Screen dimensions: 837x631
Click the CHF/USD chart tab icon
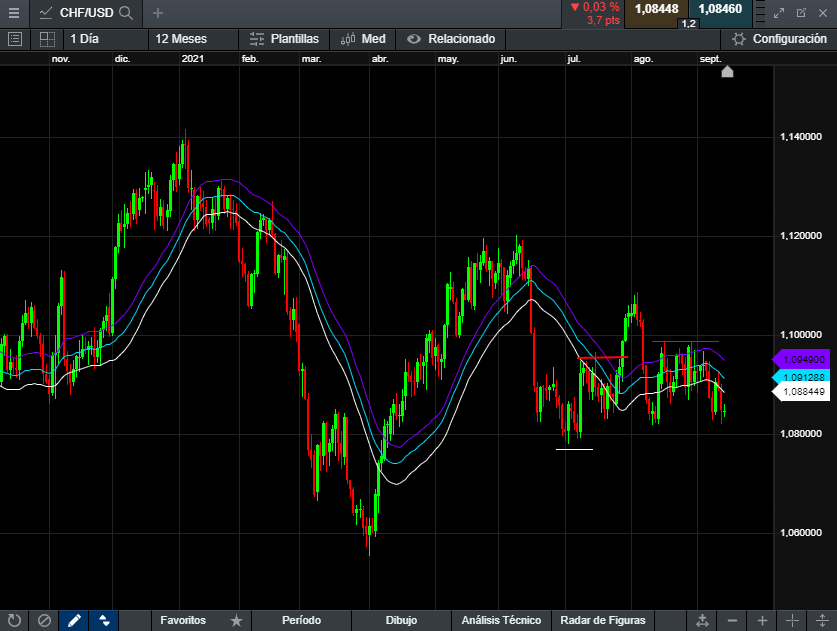tap(46, 13)
